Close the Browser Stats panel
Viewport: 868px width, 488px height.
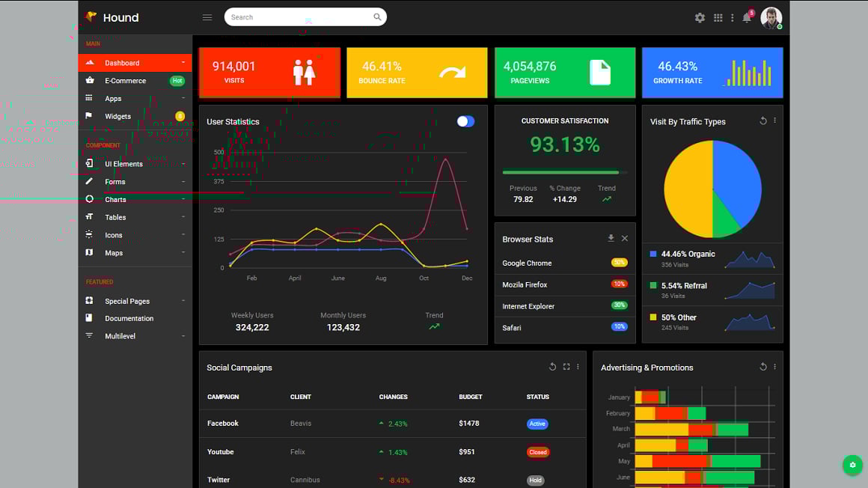[x=624, y=238]
